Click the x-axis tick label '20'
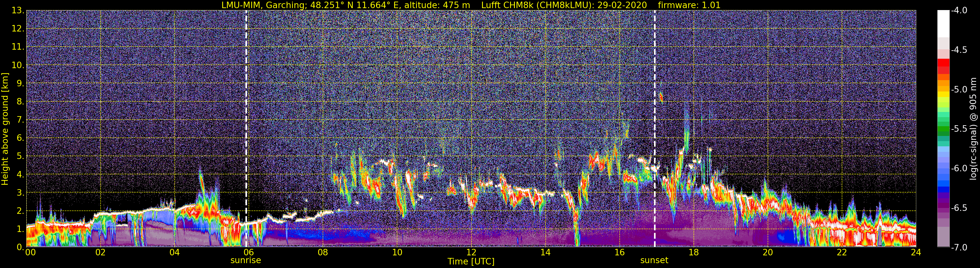 [x=768, y=252]
